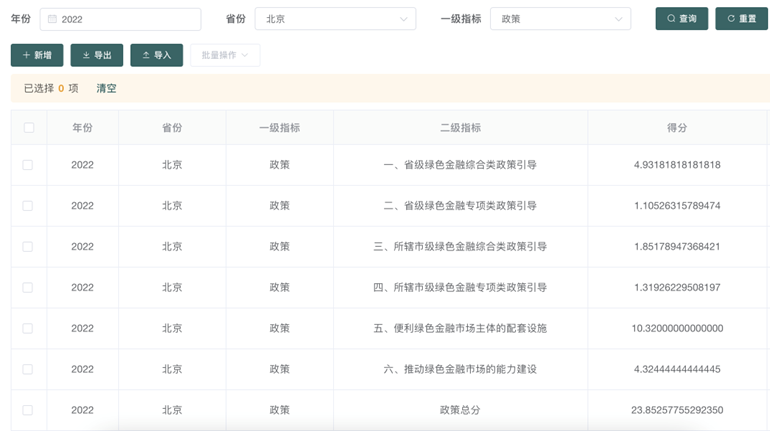Check the row 四、所辖市级绿色金融专项类政策引导
This screenshot has height=431, width=770.
[28, 287]
